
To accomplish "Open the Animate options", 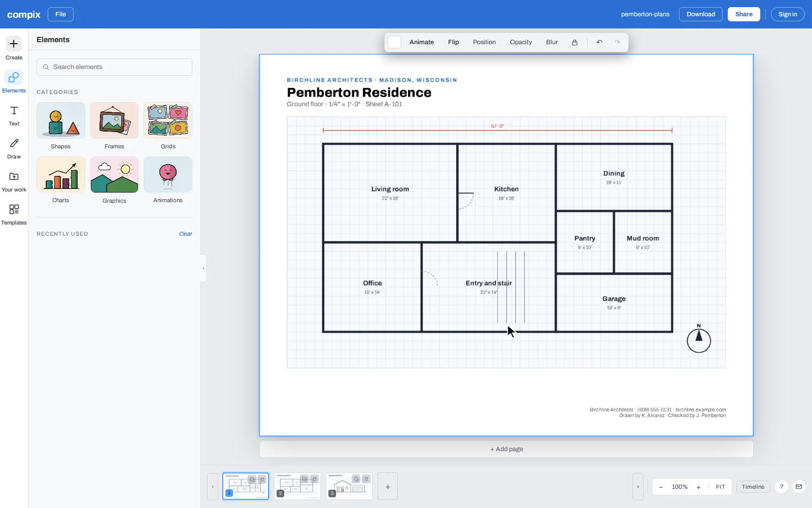I will click(x=422, y=42).
